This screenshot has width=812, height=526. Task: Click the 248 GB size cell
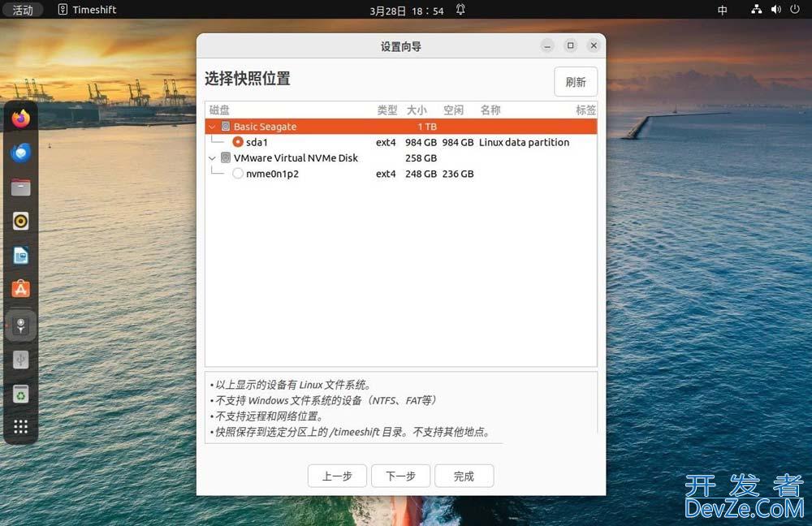tap(421, 174)
